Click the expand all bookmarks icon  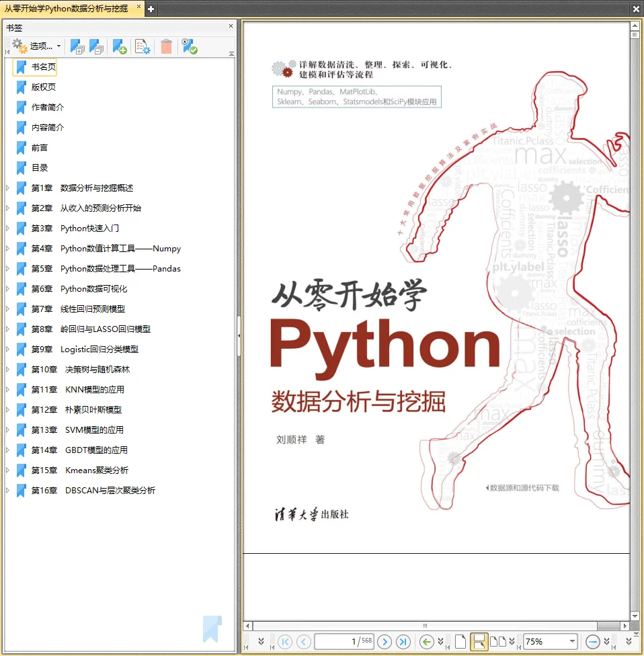pyautogui.click(x=77, y=46)
